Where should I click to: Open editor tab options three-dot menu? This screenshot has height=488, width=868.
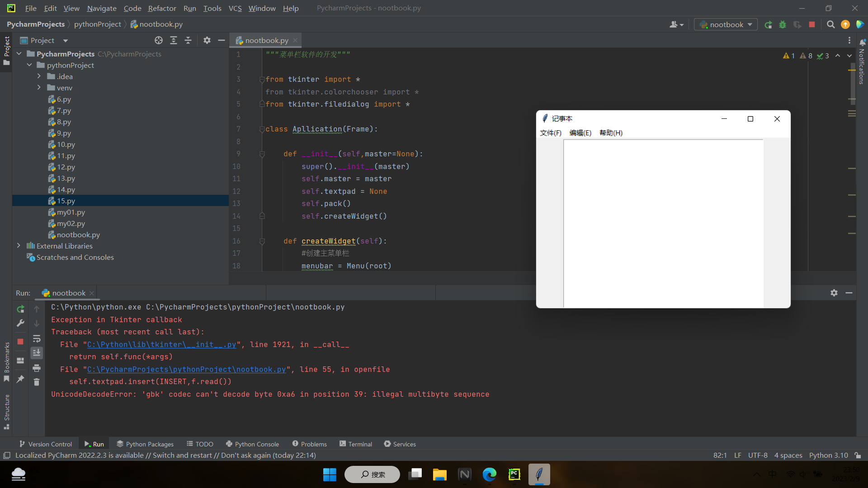coord(849,40)
